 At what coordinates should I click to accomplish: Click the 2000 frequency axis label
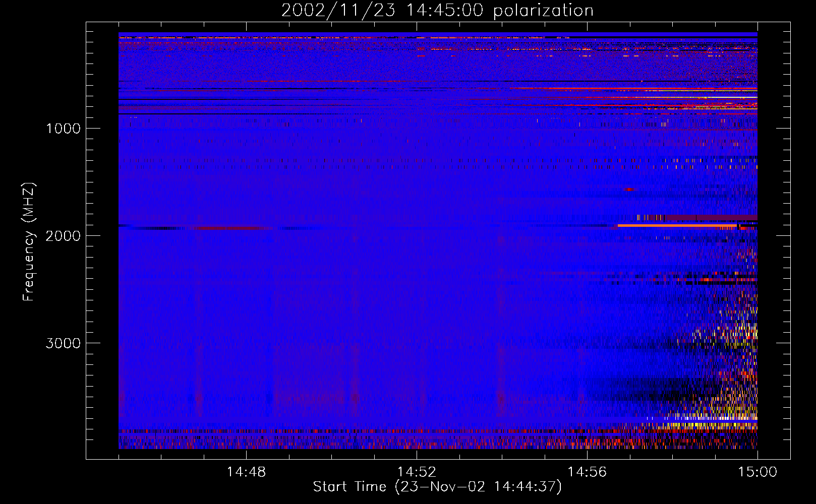pos(63,236)
